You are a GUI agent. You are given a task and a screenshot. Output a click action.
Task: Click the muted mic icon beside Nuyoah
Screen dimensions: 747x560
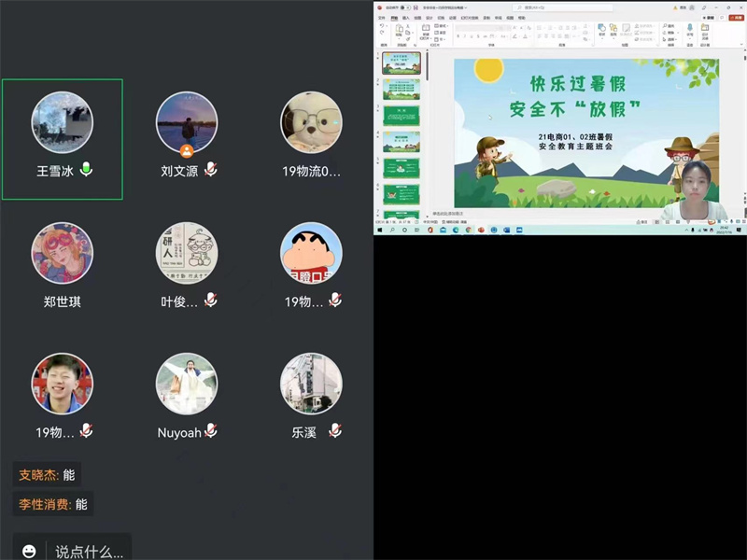212,430
